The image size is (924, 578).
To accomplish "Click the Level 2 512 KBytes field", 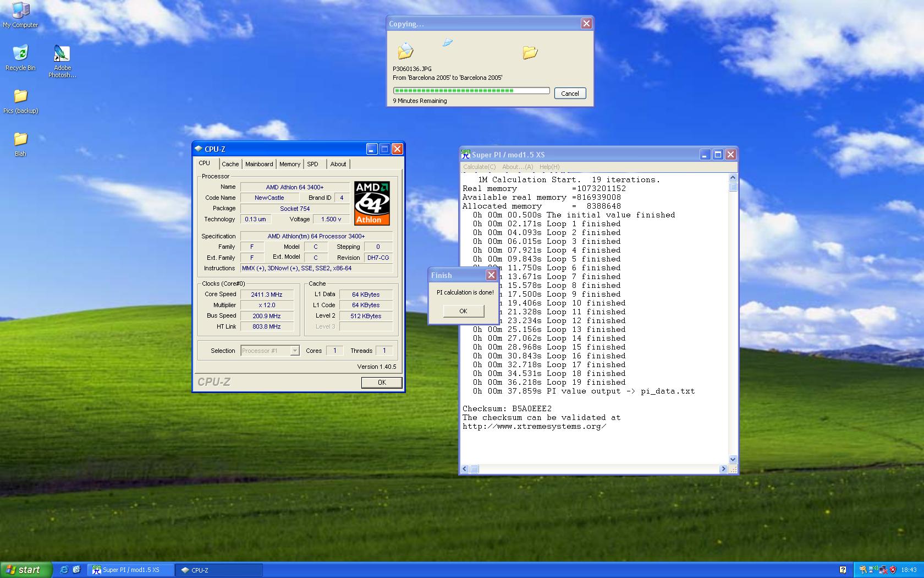I will tap(366, 316).
